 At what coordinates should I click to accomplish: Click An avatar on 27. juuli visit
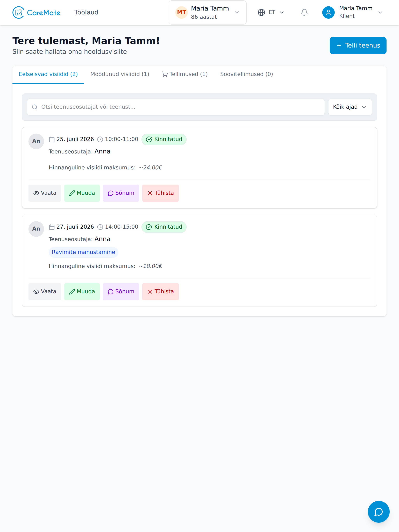pyautogui.click(x=36, y=229)
